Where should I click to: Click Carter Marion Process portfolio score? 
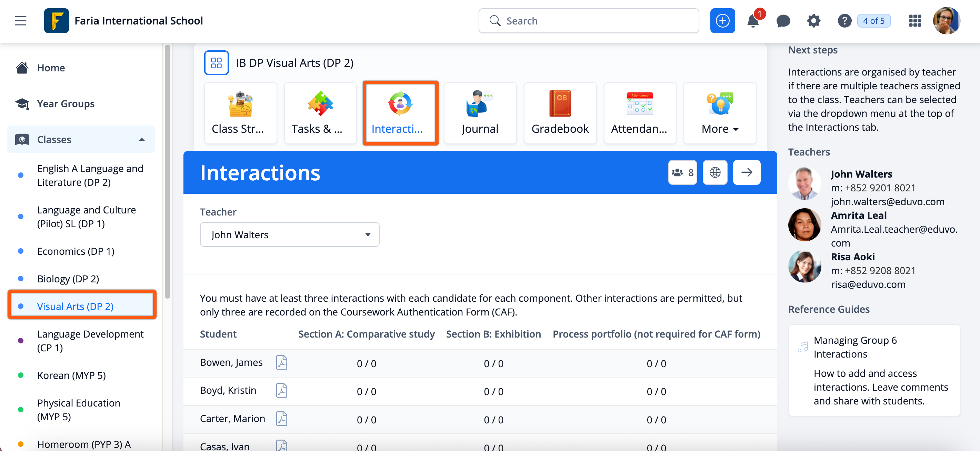click(x=656, y=420)
